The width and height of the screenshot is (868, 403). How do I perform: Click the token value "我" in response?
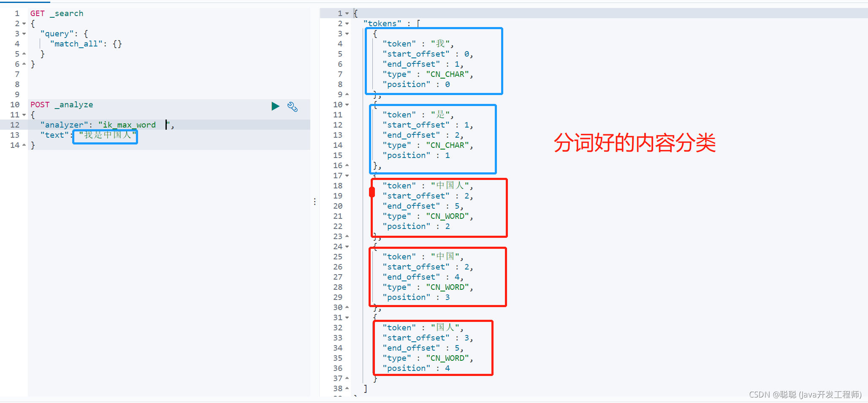440,44
